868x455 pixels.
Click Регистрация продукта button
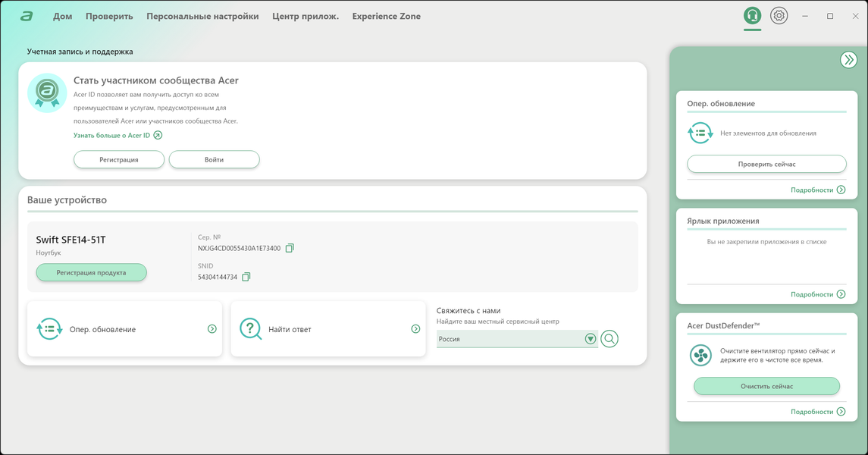(91, 272)
